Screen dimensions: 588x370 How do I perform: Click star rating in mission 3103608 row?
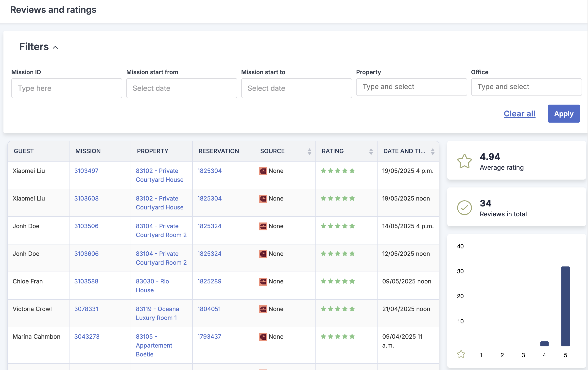pyautogui.click(x=338, y=198)
